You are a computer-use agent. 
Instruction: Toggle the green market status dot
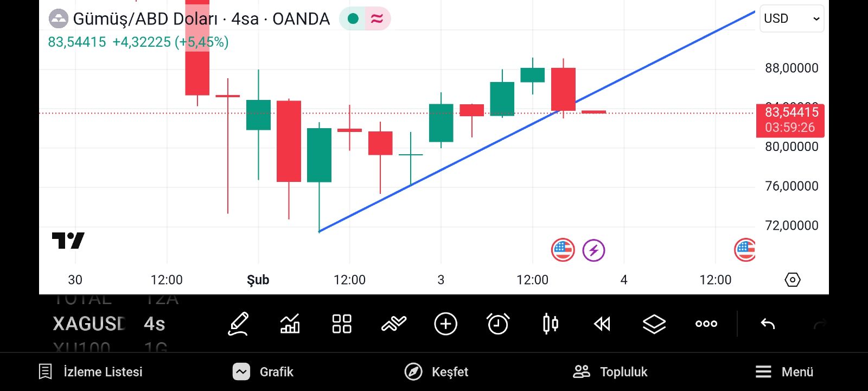(x=353, y=19)
